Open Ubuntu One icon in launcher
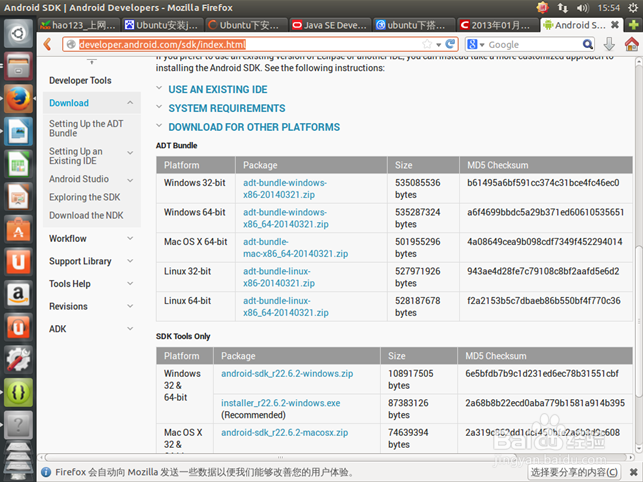643x482 pixels. [18, 262]
